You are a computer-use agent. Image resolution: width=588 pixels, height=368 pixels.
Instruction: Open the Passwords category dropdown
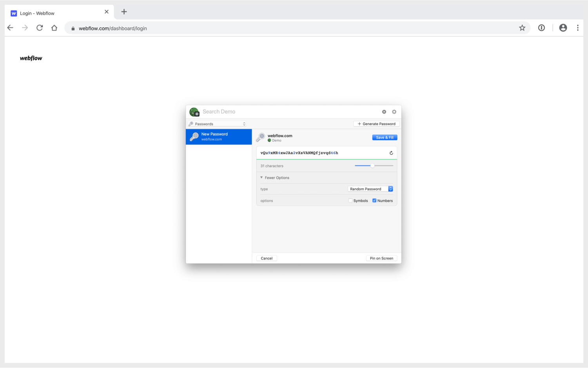(x=217, y=124)
